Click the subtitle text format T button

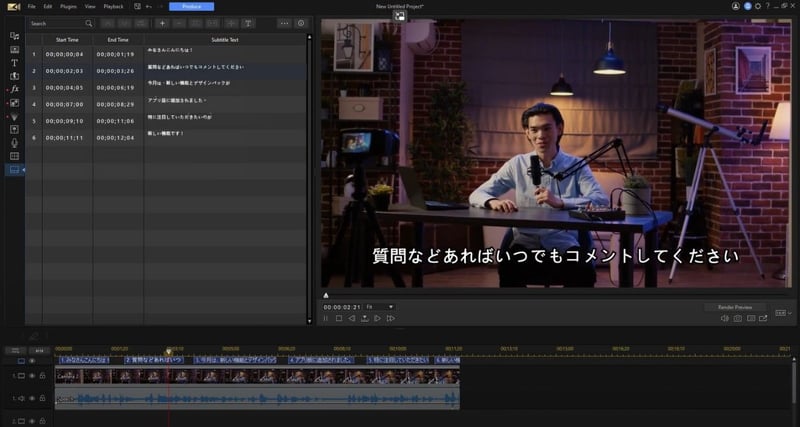point(247,23)
